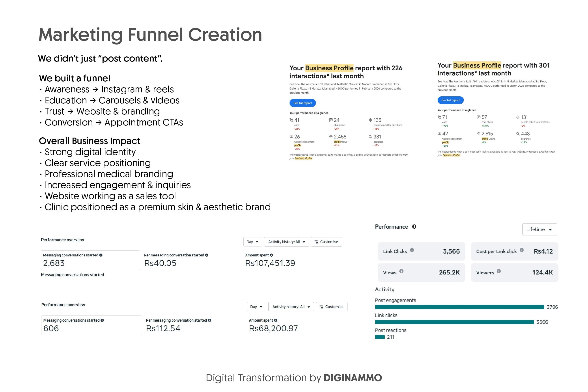Click the info icon next to Views
588x392 pixels.
(x=401, y=271)
